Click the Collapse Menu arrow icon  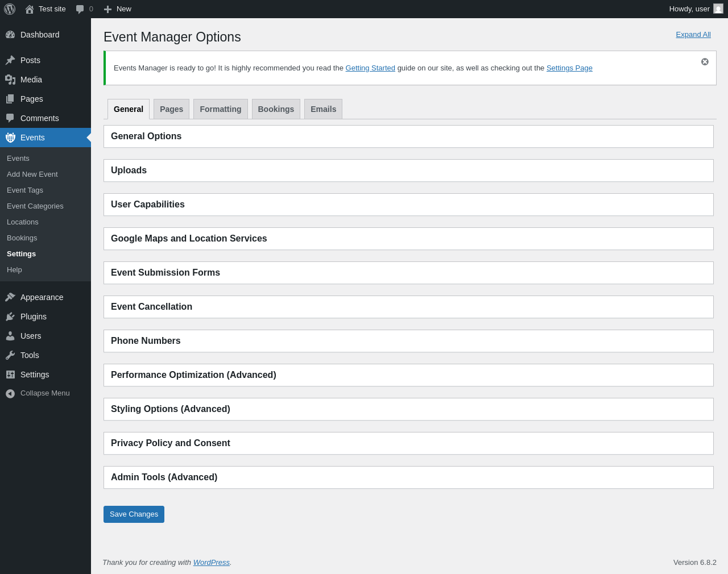10,393
